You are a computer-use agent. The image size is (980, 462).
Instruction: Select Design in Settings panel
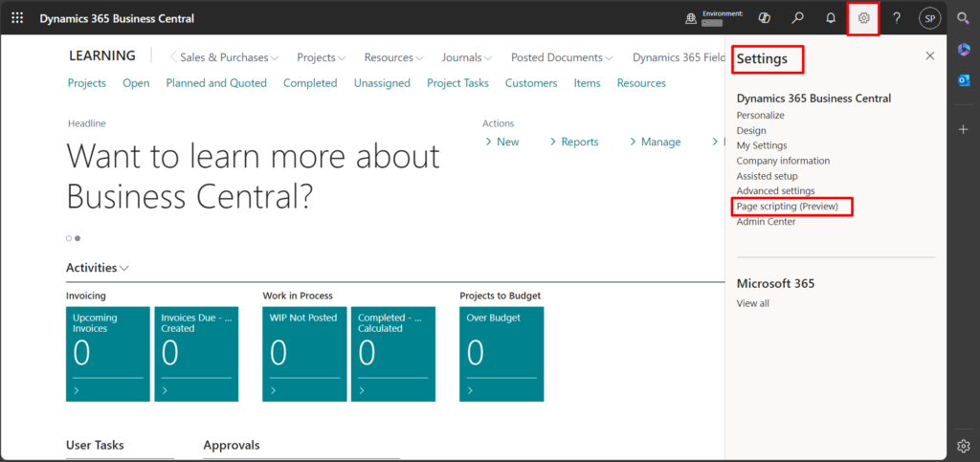click(x=750, y=130)
